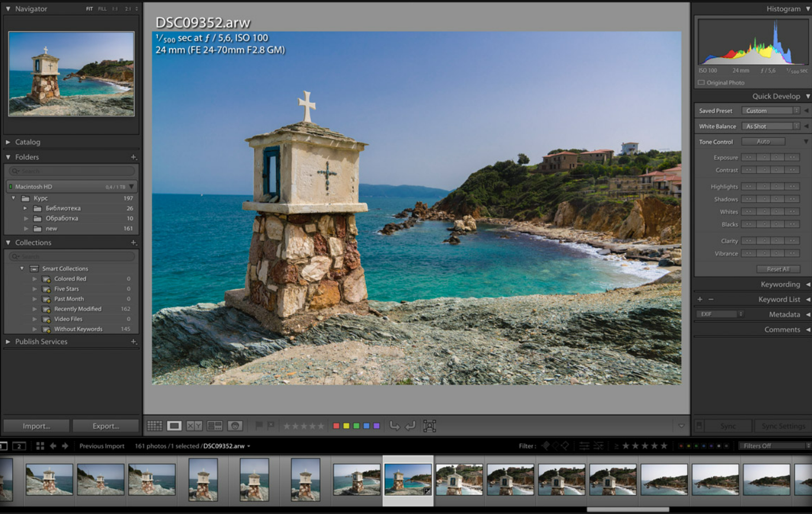
Task: Apply the purple color label
Action: pos(376,426)
